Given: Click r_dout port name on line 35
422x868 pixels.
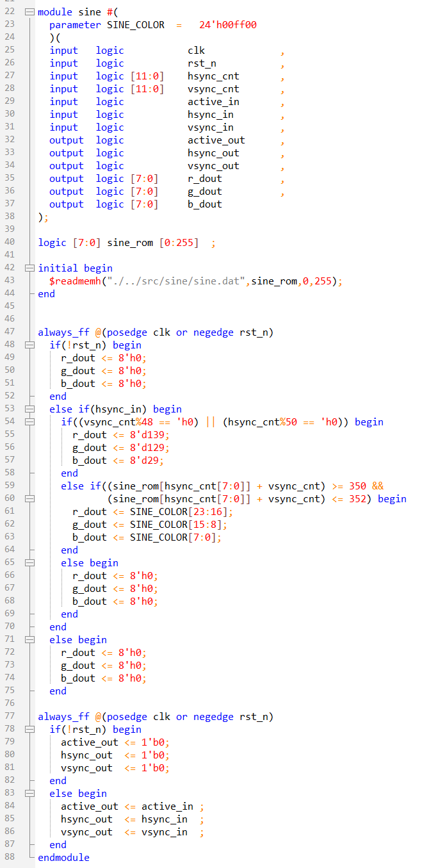Looking at the screenshot, I should coord(205,179).
